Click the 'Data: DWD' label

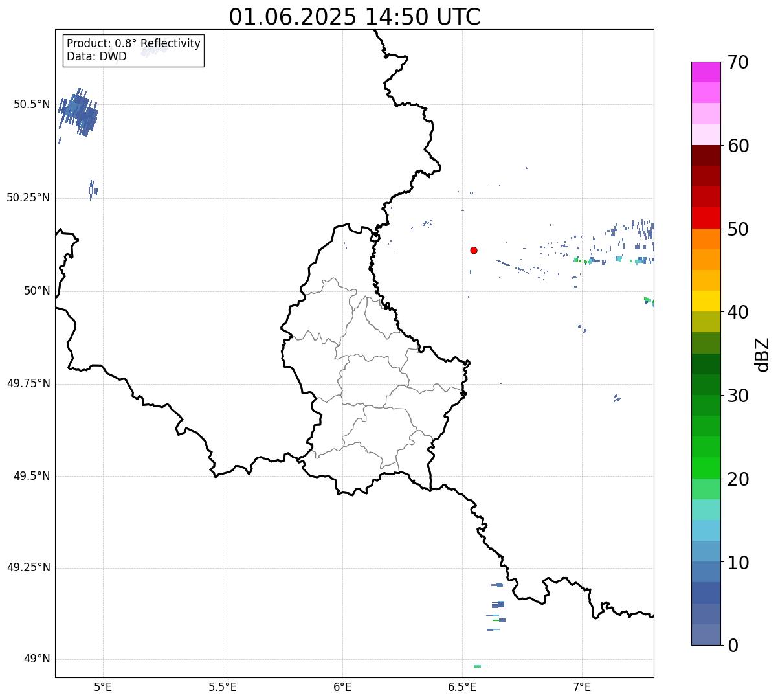(96, 56)
